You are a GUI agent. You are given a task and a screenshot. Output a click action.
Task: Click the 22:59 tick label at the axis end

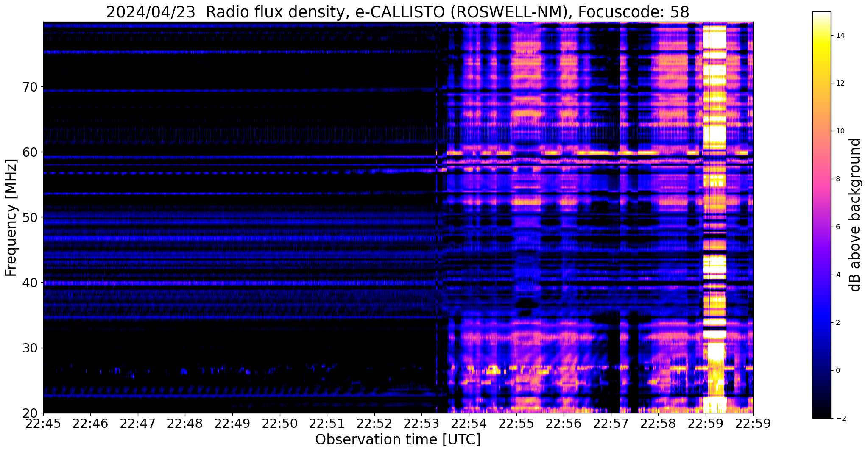pos(753,424)
